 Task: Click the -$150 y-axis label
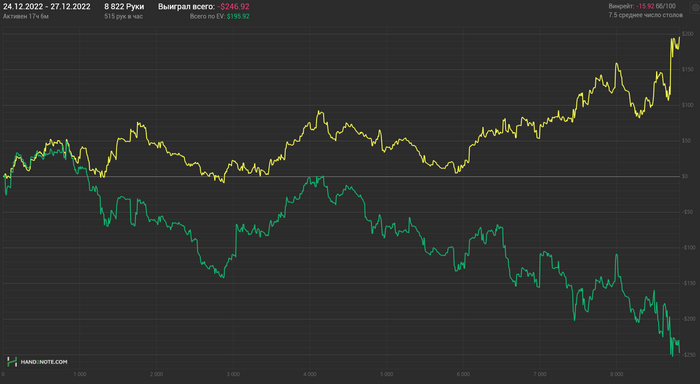688,284
